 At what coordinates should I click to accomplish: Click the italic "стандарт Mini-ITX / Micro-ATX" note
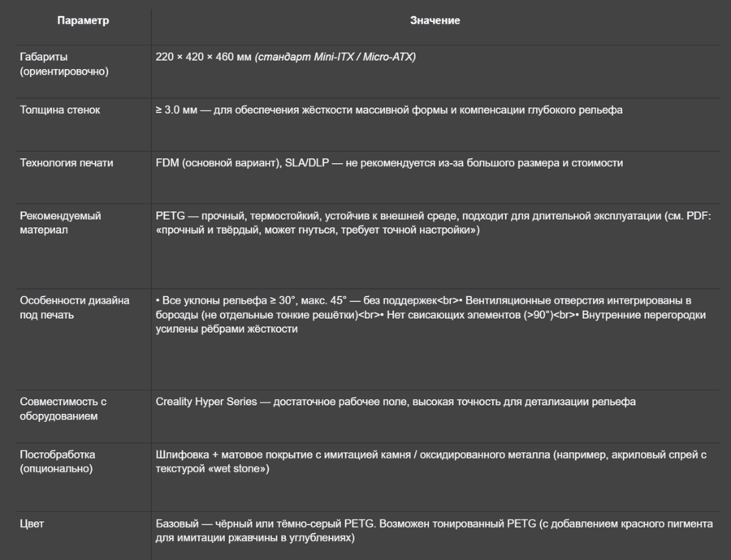coord(335,57)
